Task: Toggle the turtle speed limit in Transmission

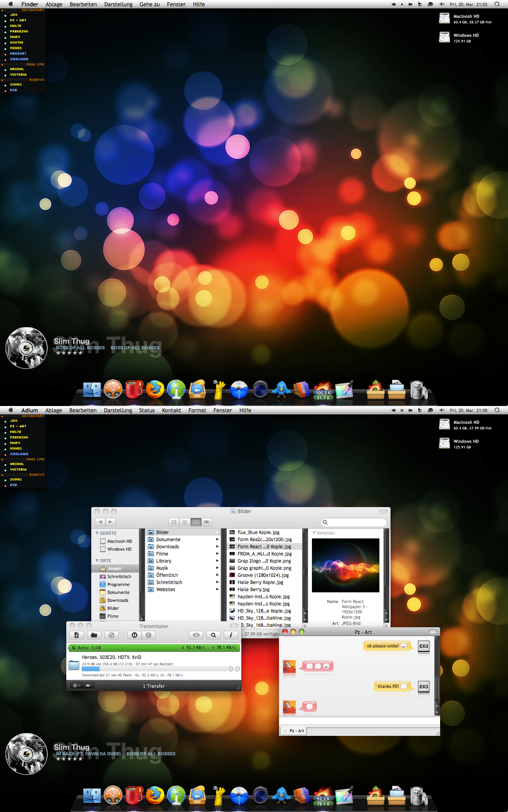Action: [88, 686]
